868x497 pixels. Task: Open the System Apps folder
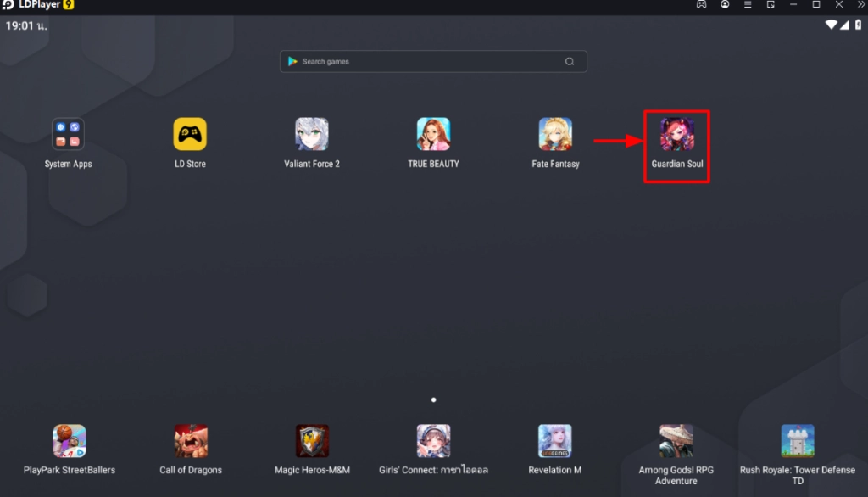[x=68, y=134]
